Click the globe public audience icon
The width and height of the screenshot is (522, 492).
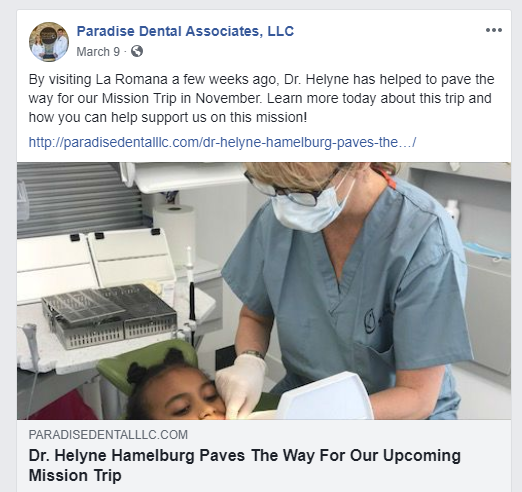click(x=137, y=51)
